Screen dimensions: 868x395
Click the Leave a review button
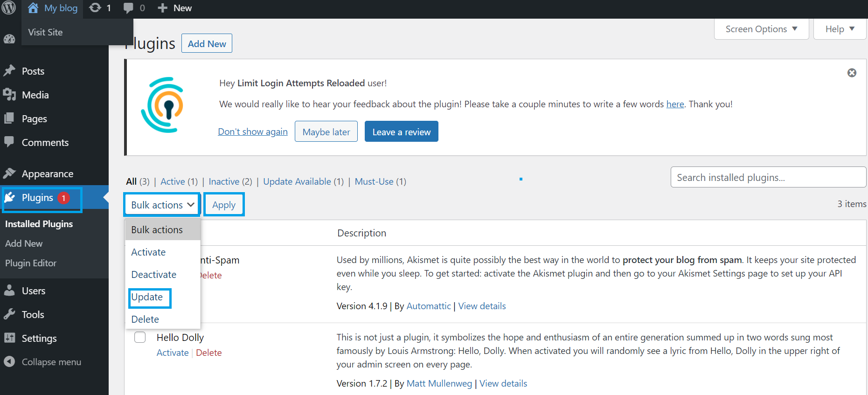(402, 132)
